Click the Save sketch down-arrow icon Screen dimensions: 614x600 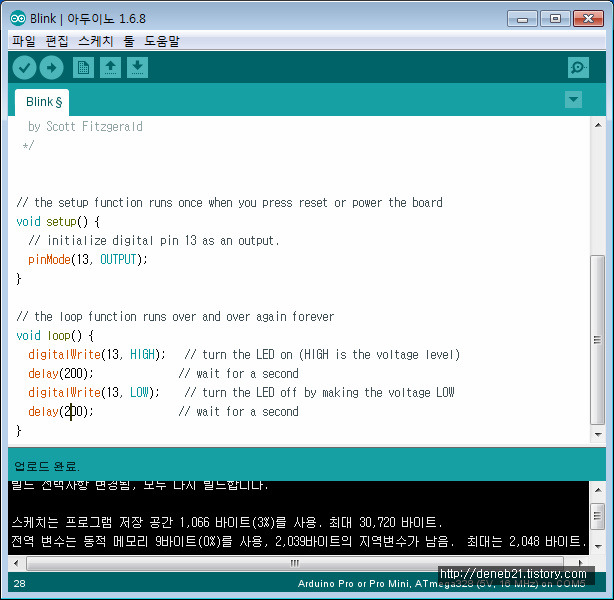[137, 68]
